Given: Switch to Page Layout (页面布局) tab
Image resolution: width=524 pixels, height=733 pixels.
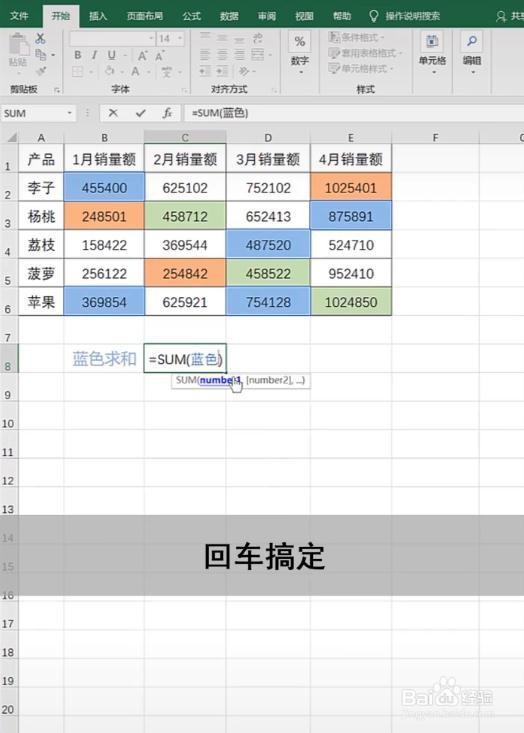Looking at the screenshot, I should [x=145, y=16].
